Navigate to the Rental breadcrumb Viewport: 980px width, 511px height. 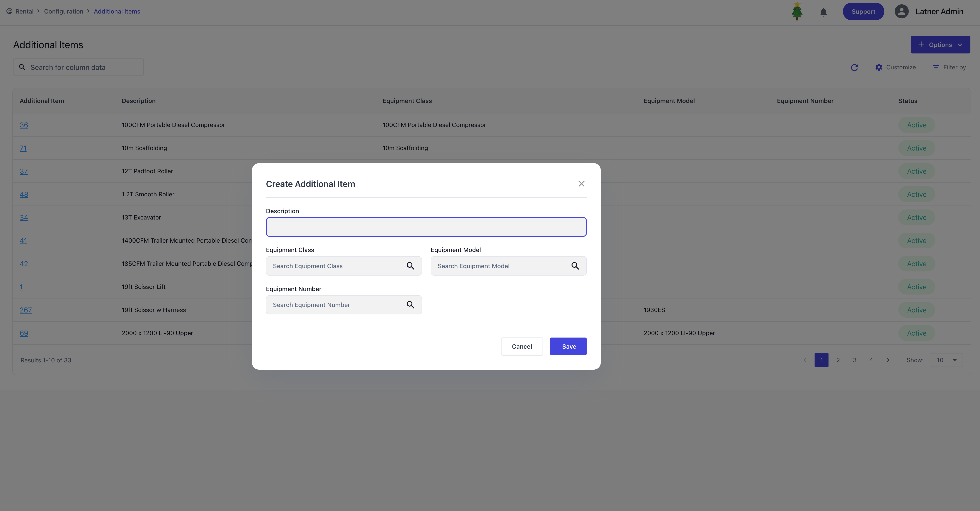coord(24,11)
